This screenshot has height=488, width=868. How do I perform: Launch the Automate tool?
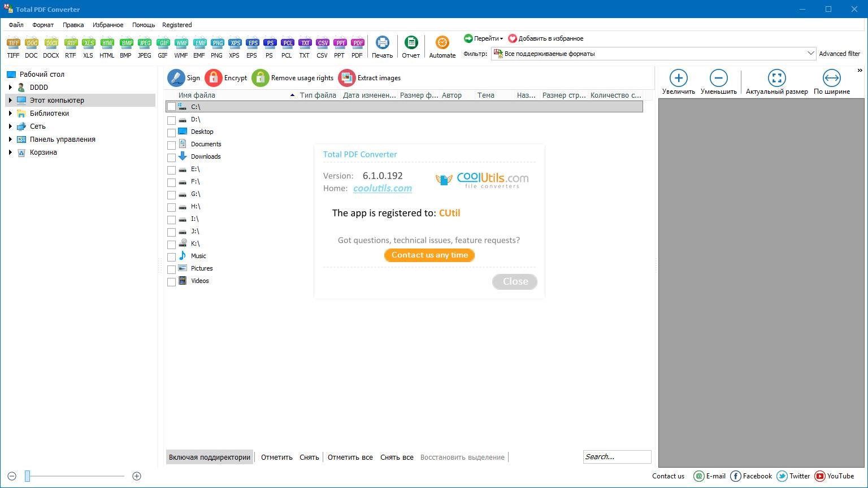click(442, 47)
